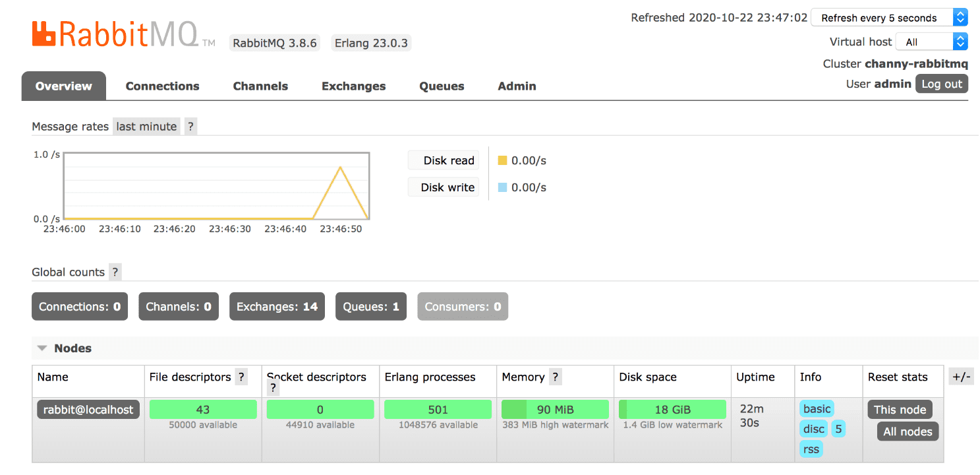Click the Erlang processes 501 bar
980x475 pixels.
[438, 410]
